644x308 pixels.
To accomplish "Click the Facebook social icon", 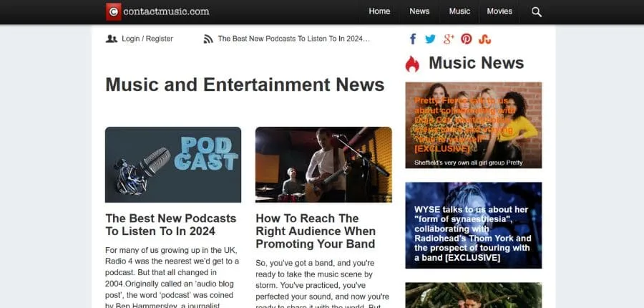I will point(414,39).
